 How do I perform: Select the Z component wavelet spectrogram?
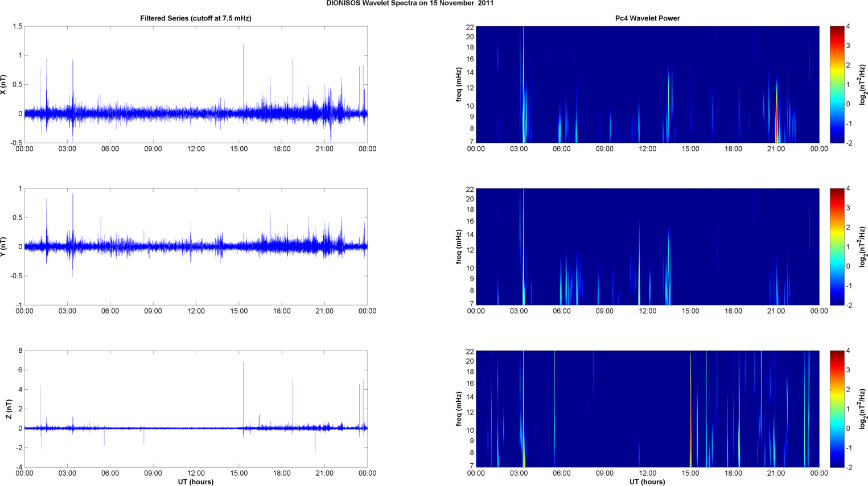tap(647, 409)
